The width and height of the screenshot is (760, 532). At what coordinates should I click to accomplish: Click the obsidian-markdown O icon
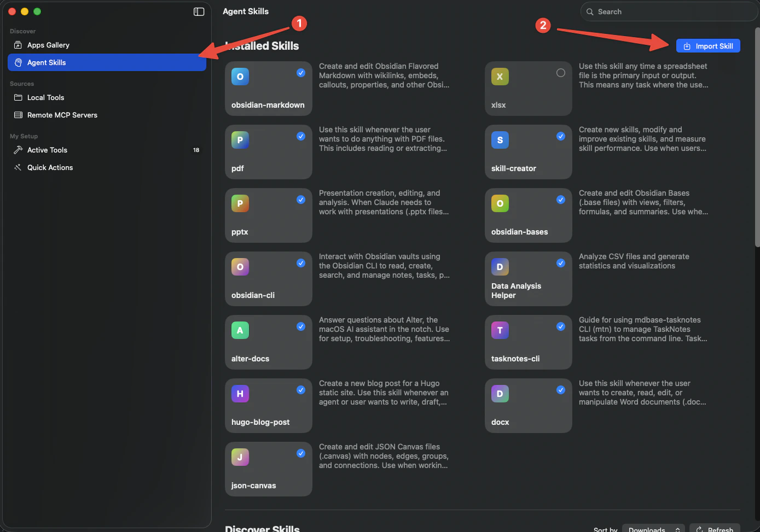pyautogui.click(x=240, y=77)
